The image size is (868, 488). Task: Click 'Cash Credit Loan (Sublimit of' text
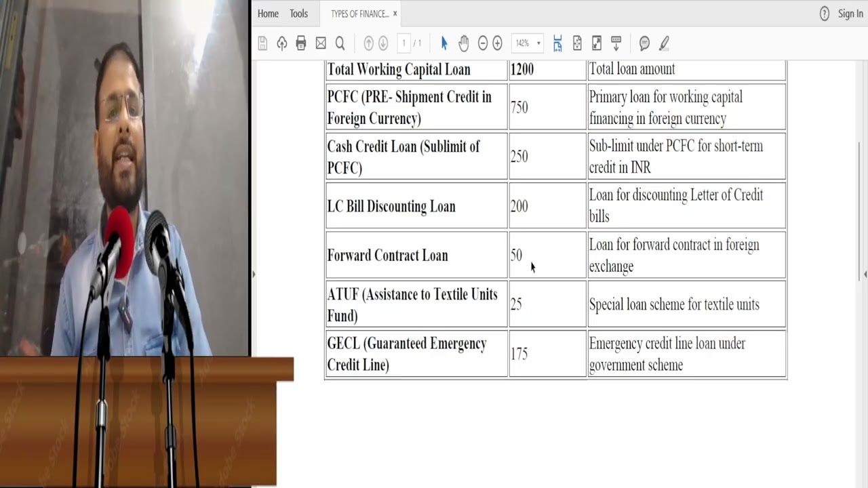tap(403, 146)
